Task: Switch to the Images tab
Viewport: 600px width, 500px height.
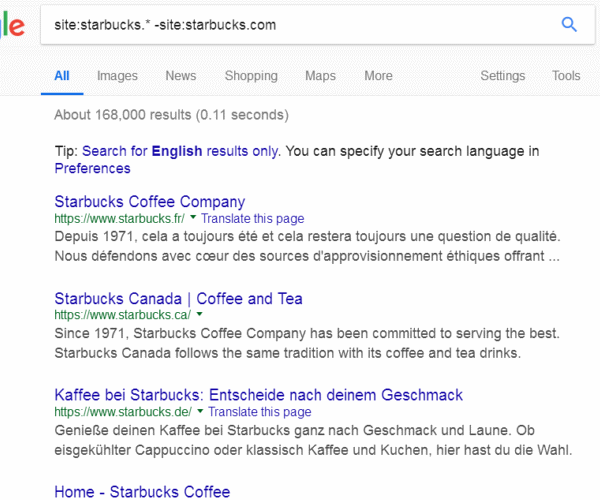Action: [117, 76]
